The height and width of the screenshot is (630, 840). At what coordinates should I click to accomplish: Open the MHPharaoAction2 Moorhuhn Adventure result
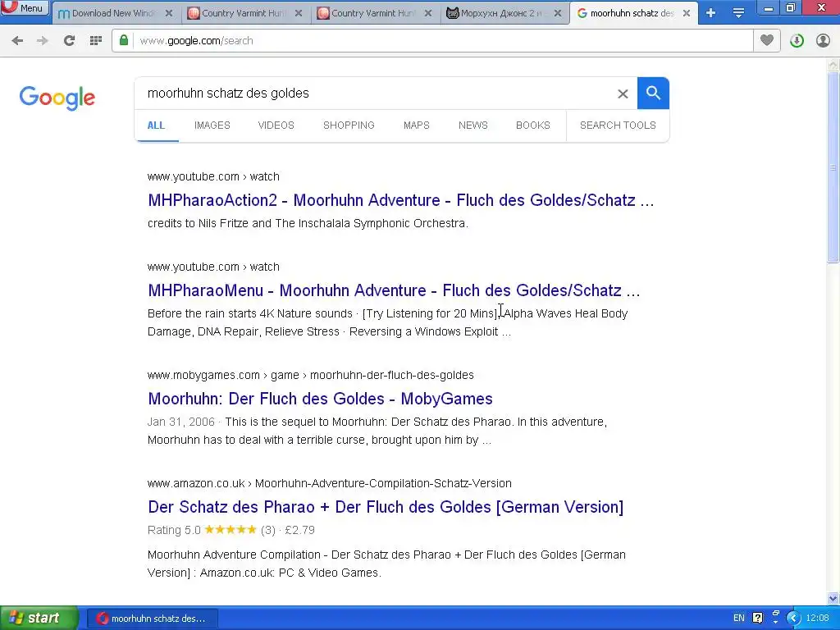400,200
